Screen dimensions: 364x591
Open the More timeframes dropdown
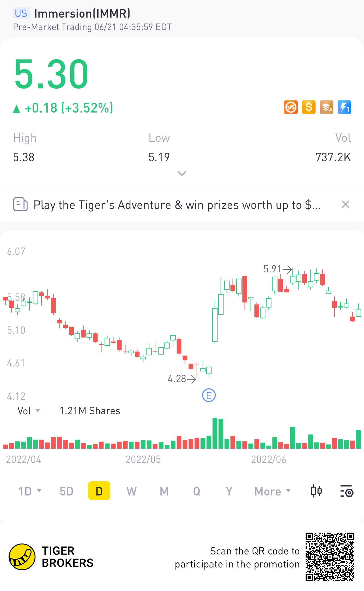pyautogui.click(x=273, y=491)
